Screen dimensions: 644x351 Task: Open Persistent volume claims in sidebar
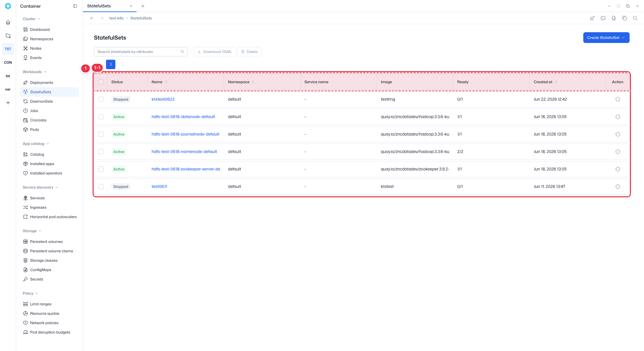tap(49, 251)
